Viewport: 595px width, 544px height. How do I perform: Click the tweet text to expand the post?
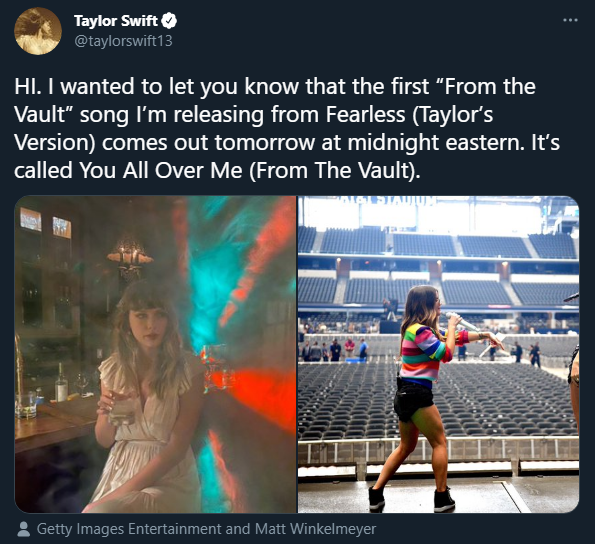287,128
